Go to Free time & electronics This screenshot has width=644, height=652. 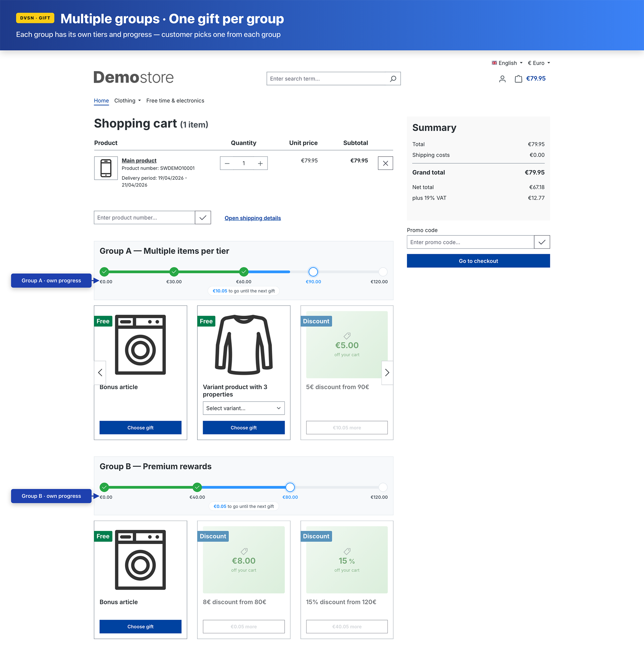point(175,101)
